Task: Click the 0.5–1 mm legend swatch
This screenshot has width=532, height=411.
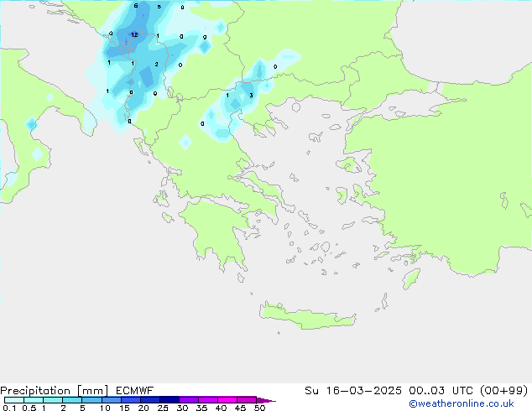Action: (x=34, y=400)
